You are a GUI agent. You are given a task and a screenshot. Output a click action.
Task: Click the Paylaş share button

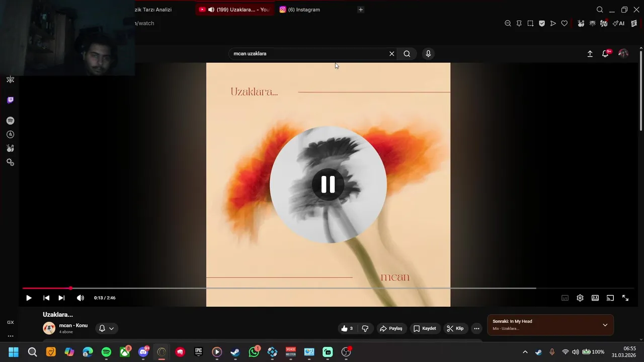point(391,328)
